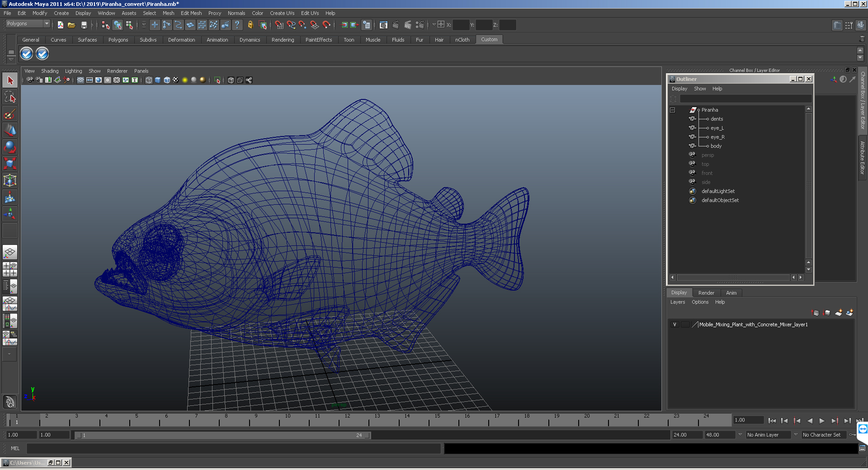Open the Render View clapperboard window
The image size is (868, 470).
click(383, 25)
